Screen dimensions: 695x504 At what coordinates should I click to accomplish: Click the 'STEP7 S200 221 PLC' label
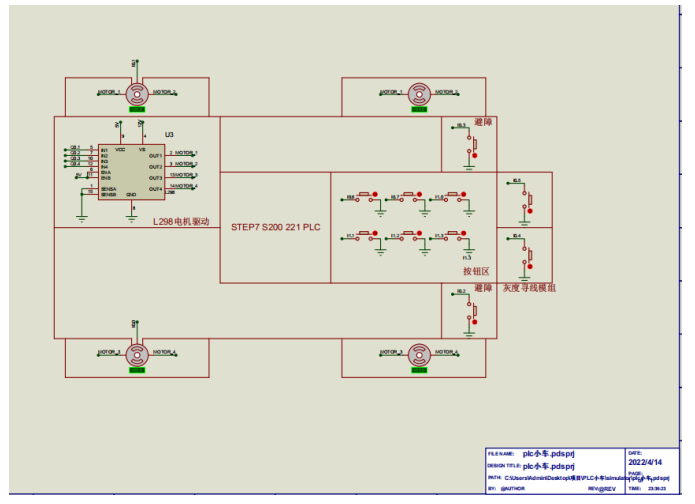point(276,227)
